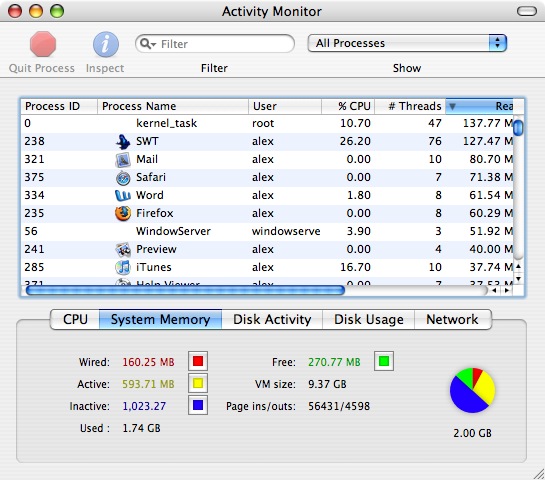This screenshot has width=545, height=480.
Task: Click the Inactive 1,023.27 value
Action: 144,406
